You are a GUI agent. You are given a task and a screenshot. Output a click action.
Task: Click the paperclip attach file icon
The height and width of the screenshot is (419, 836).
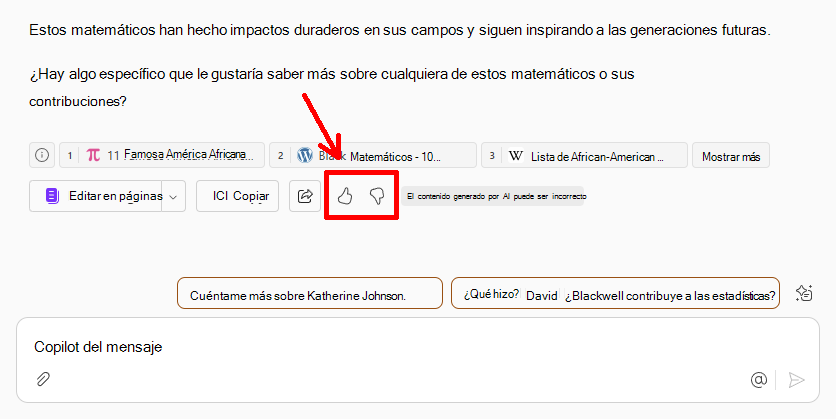[43, 379]
